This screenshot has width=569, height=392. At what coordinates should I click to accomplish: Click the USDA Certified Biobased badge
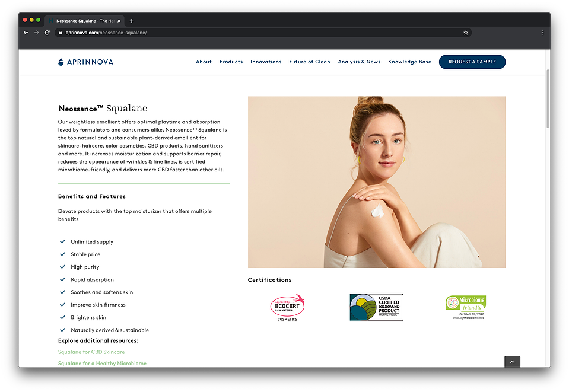376,307
